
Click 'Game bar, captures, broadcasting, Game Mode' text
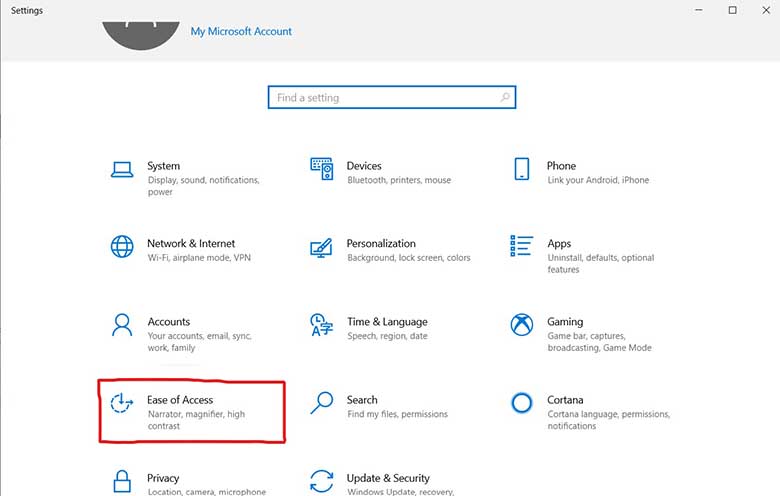(599, 341)
